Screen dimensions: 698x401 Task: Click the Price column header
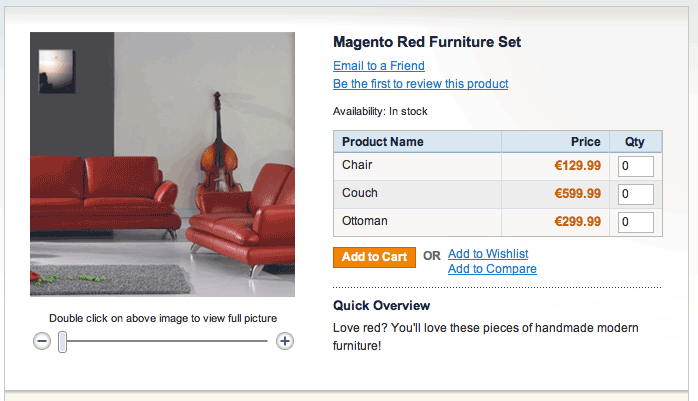point(585,142)
